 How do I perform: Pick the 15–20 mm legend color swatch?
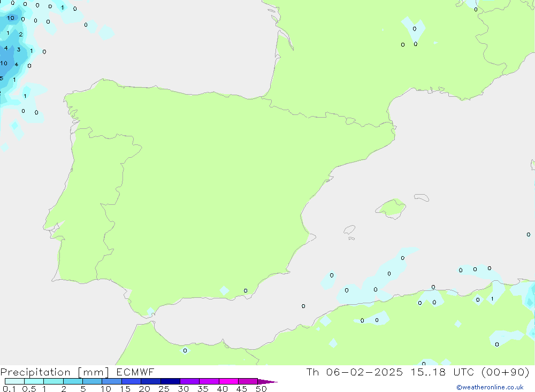pyautogui.click(x=131, y=381)
